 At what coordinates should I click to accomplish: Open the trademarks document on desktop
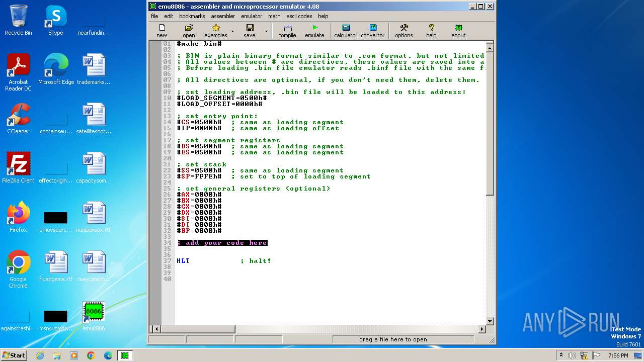(x=94, y=69)
